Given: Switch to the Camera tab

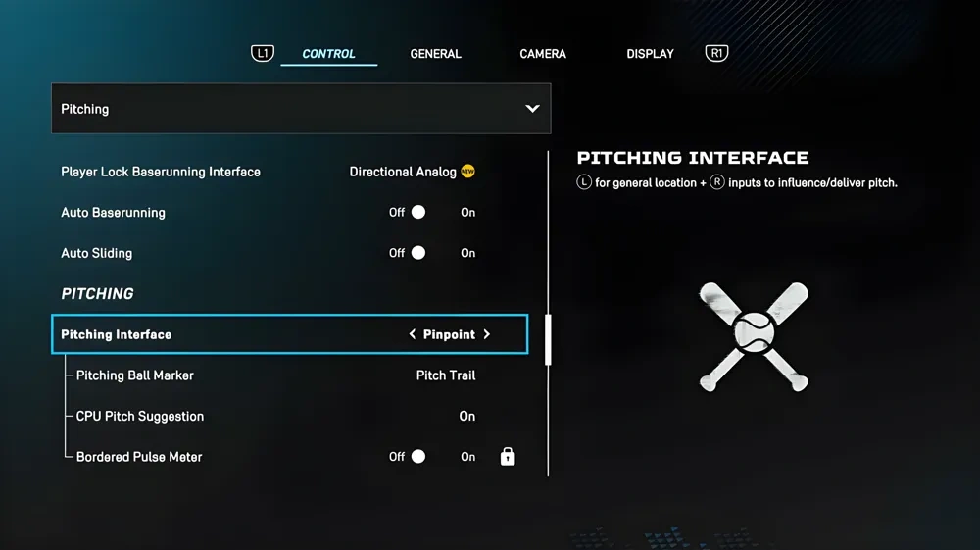Looking at the screenshot, I should [543, 54].
